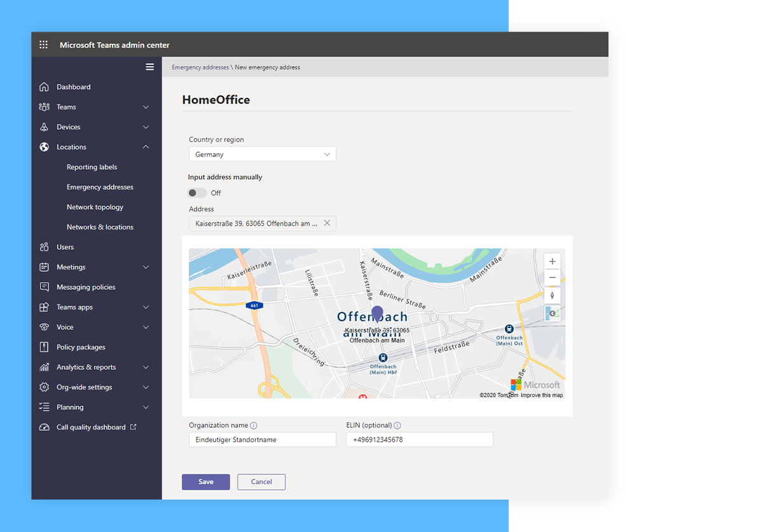Click info icon next to ELIN (optional)
The height and width of the screenshot is (532, 763).
[397, 426]
